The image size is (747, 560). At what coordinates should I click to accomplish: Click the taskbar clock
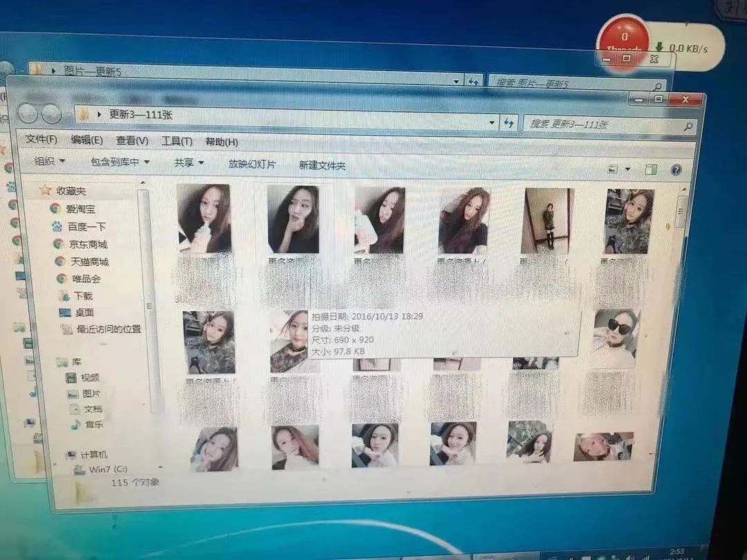click(x=676, y=553)
